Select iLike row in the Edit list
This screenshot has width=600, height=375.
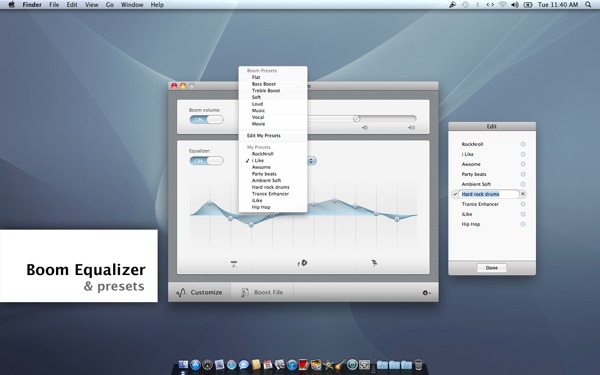tap(492, 214)
